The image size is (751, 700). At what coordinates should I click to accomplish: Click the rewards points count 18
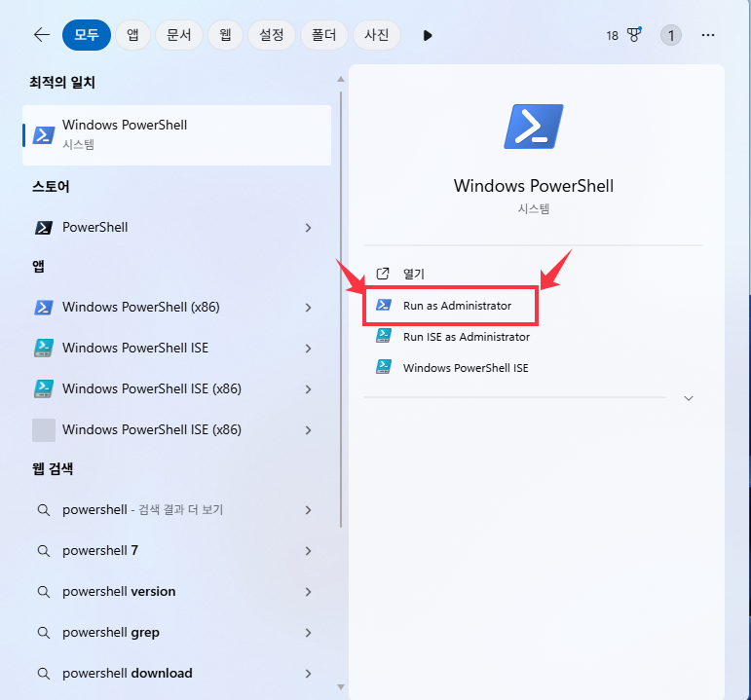pos(612,36)
